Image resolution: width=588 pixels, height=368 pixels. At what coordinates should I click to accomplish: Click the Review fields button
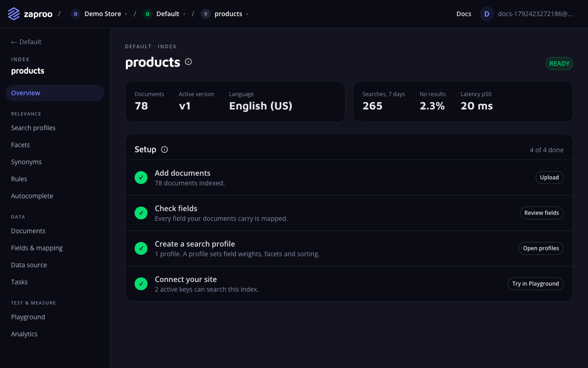[542, 213]
